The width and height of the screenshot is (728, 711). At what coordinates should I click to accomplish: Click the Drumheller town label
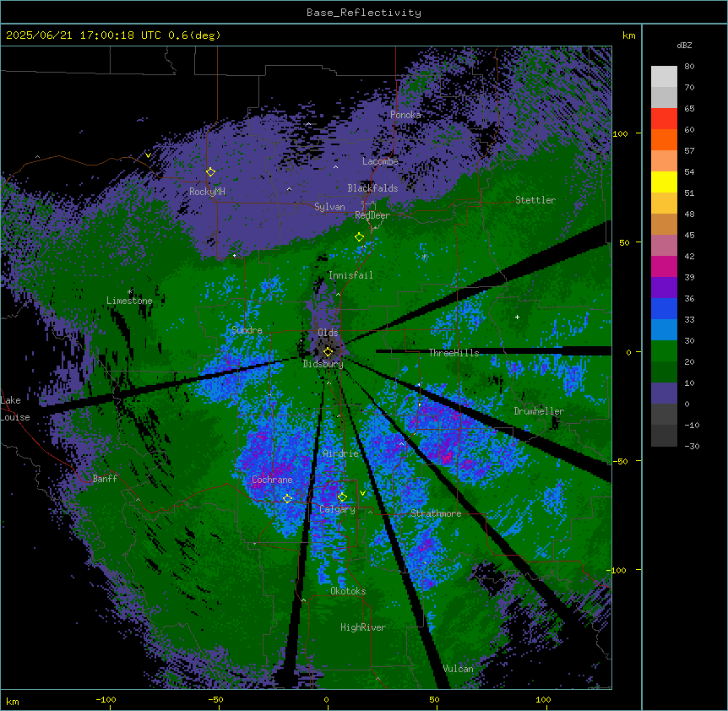pos(539,411)
